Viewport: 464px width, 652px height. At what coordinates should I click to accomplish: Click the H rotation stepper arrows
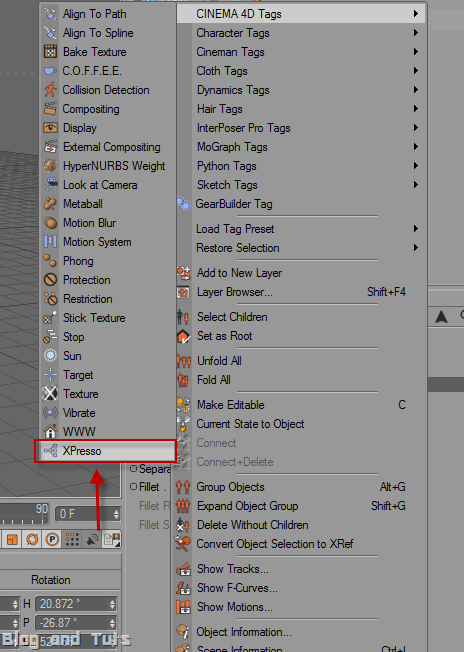tap(113, 604)
